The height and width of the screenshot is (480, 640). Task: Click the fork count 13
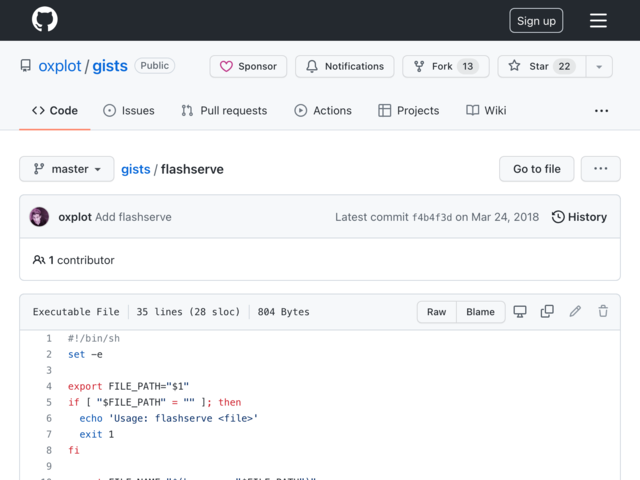tap(468, 66)
